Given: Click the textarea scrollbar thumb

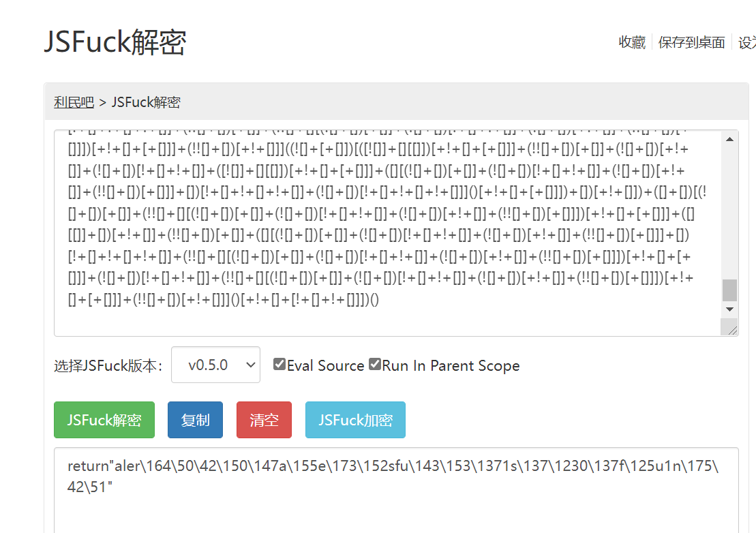Looking at the screenshot, I should coord(729,290).
